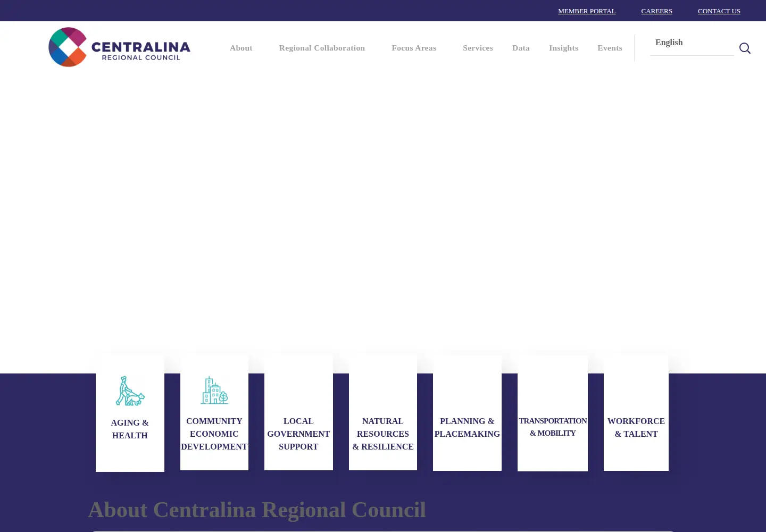Click the Aging & Health walking icon
Viewport: 766px width, 532px height.
click(130, 391)
